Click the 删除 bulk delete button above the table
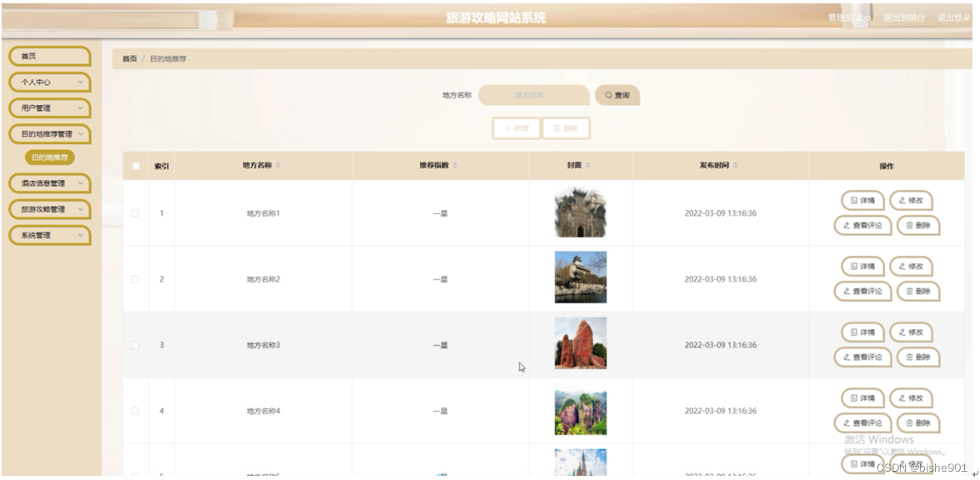The width and height of the screenshot is (980, 480). (565, 128)
